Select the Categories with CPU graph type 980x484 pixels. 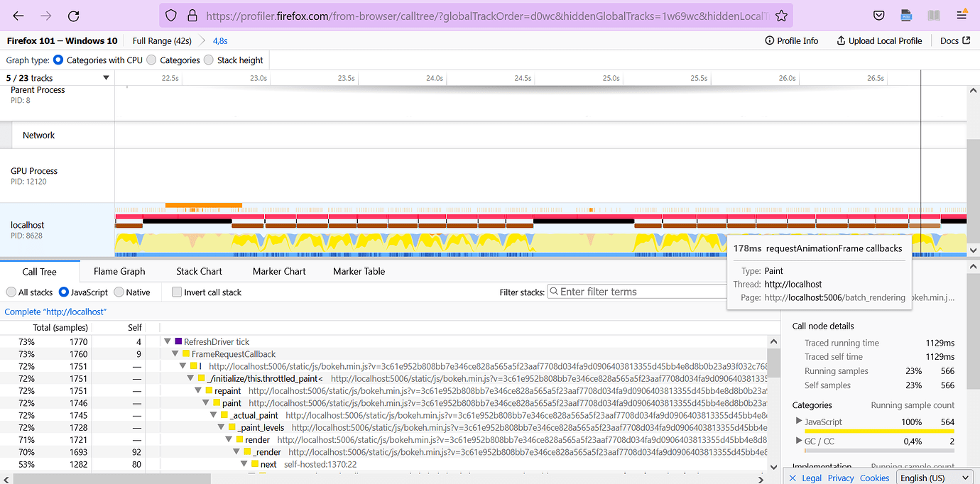[58, 60]
